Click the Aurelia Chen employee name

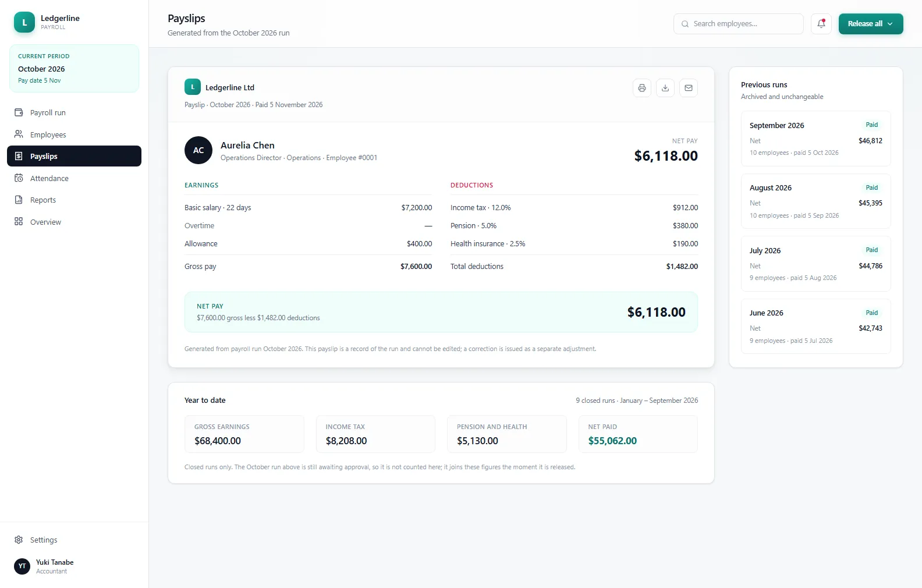click(x=247, y=146)
